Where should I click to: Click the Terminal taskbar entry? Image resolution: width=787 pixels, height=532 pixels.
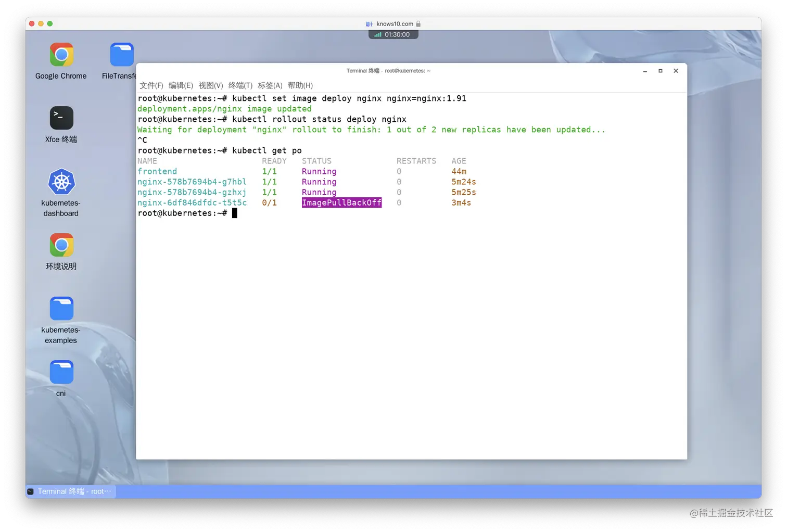coord(70,491)
